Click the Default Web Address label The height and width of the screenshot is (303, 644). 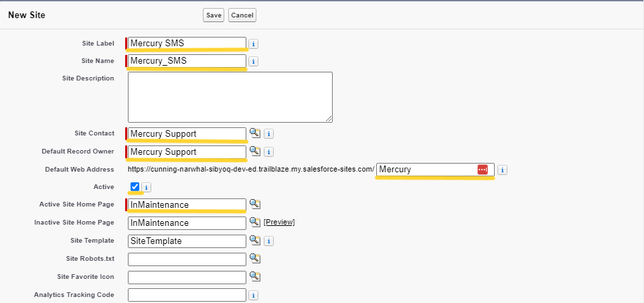point(80,170)
